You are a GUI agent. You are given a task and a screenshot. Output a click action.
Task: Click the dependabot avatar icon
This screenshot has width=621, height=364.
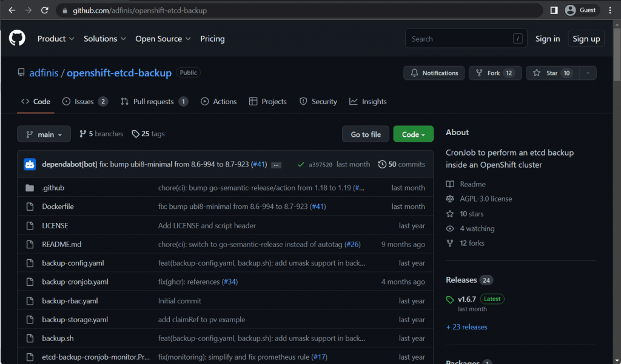(x=30, y=164)
